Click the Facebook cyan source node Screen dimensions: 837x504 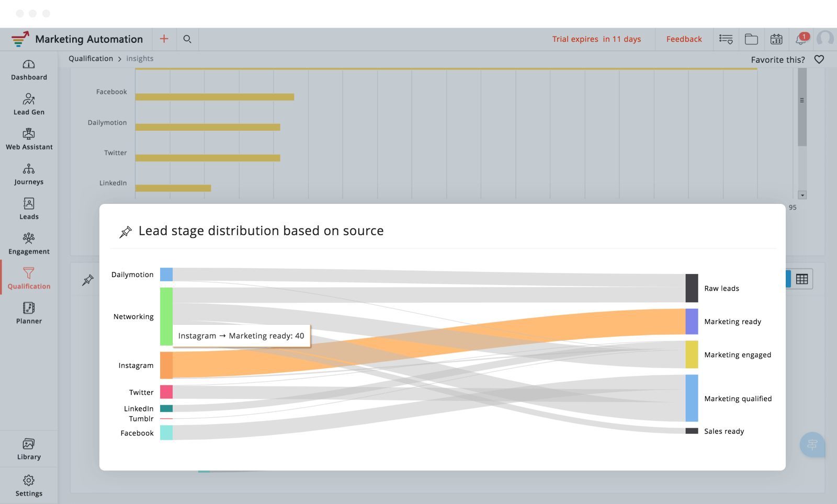coord(166,432)
